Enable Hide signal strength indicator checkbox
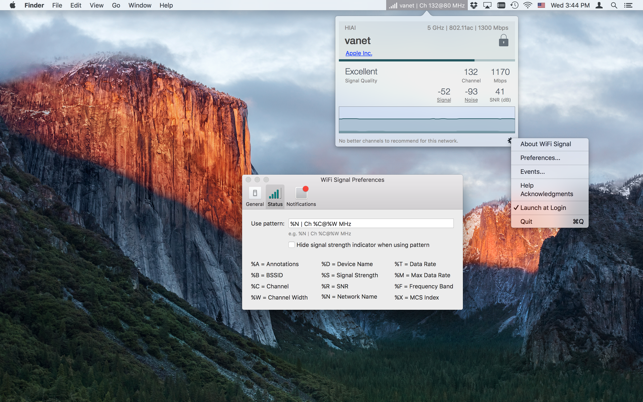Image resolution: width=643 pixels, height=402 pixels. [x=292, y=245]
